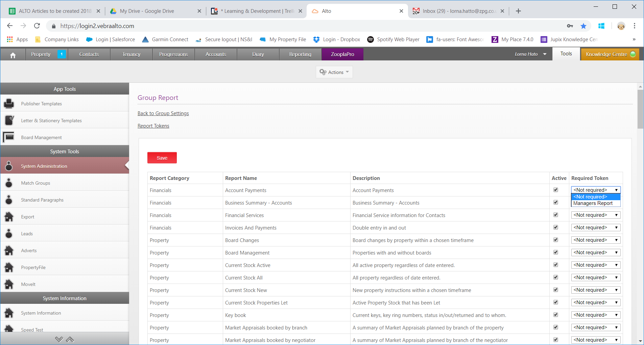
Task: Save the group report settings
Action: click(x=162, y=158)
